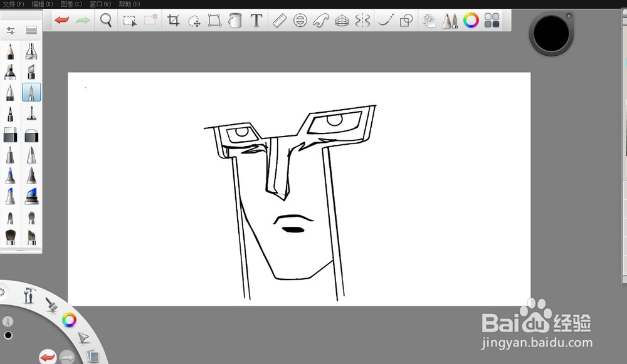The image size is (627, 364).
Task: Select the paint bucket Fill tool
Action: [x=235, y=20]
